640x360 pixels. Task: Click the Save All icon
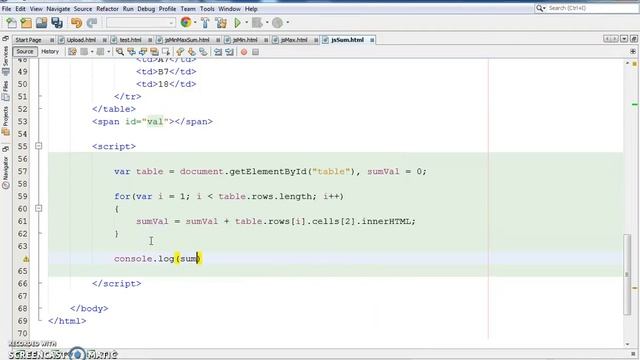57,23
